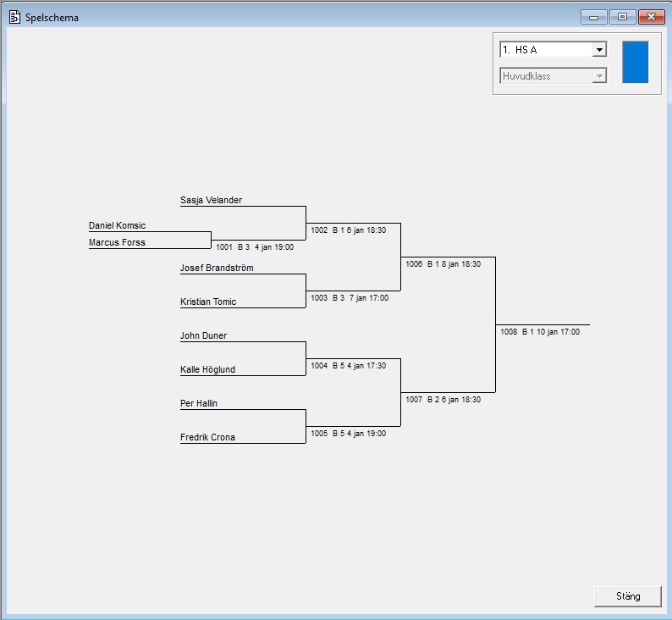Maximize the Spelschema window
This screenshot has height=620, width=672.
pyautogui.click(x=622, y=17)
